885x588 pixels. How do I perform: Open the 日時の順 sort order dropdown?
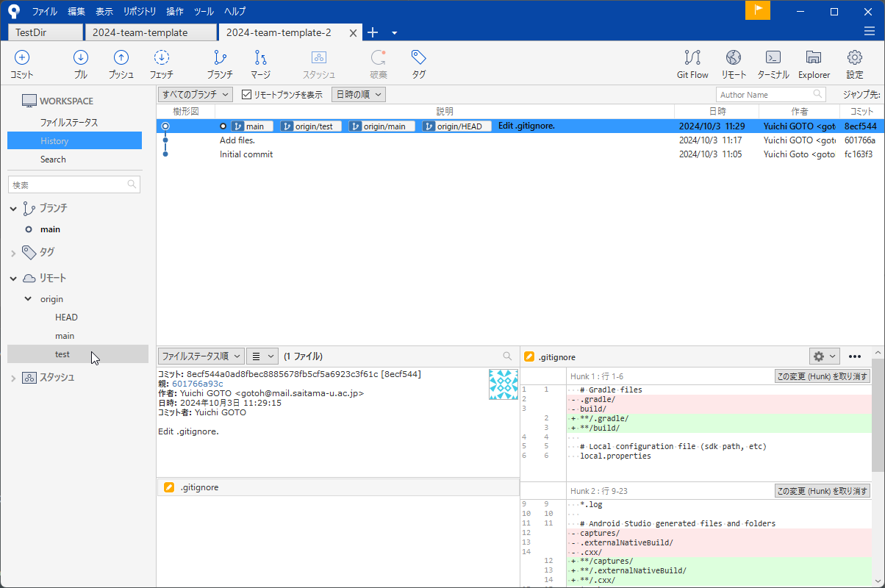pyautogui.click(x=359, y=95)
